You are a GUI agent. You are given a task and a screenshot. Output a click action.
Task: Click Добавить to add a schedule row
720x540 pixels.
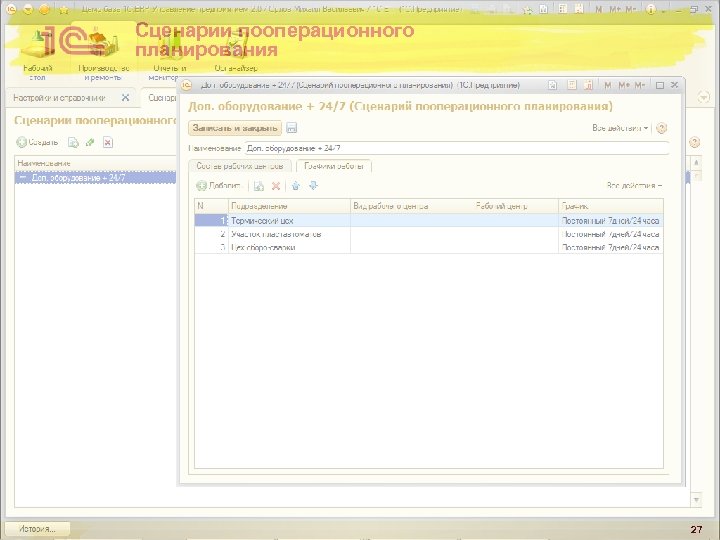[219, 186]
